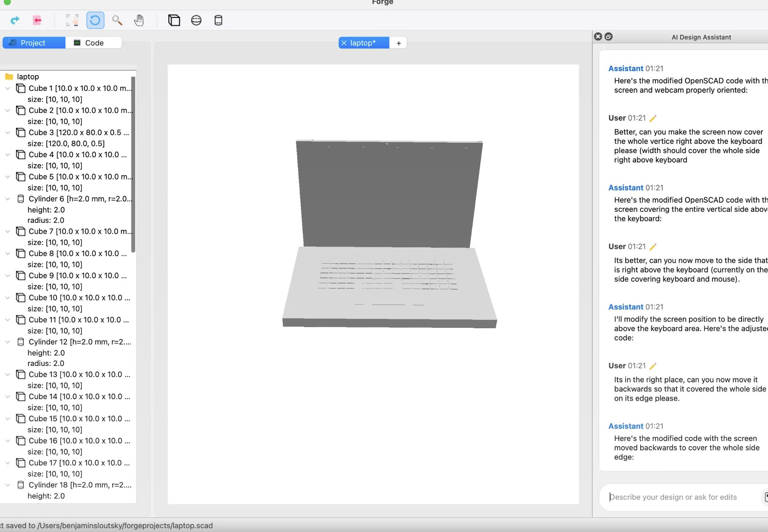Edit the first user message with the pencil icon
The height and width of the screenshot is (532, 768).
(x=653, y=118)
